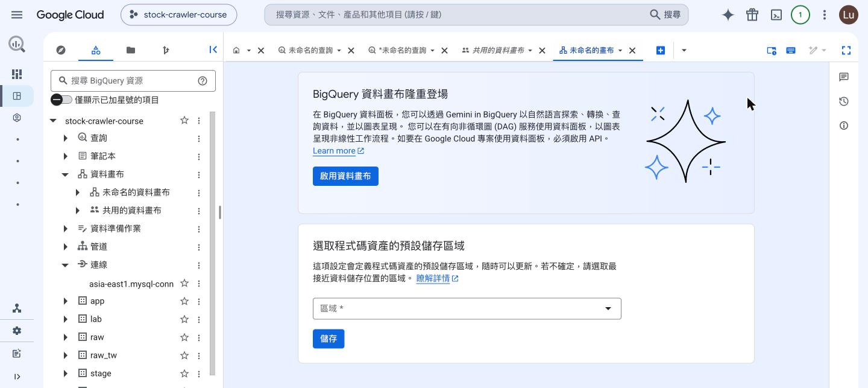This screenshot has width=868, height=388.
Task: Click the 啟用資料畫布 button
Action: [345, 176]
